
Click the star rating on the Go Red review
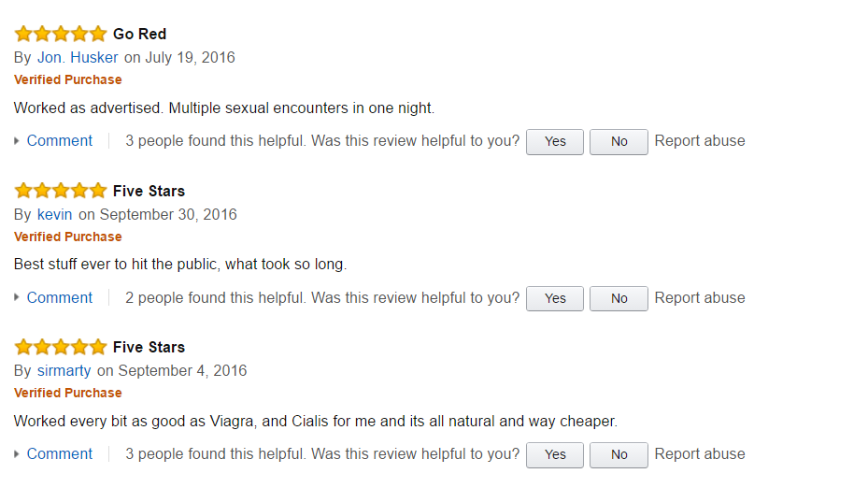coord(61,35)
